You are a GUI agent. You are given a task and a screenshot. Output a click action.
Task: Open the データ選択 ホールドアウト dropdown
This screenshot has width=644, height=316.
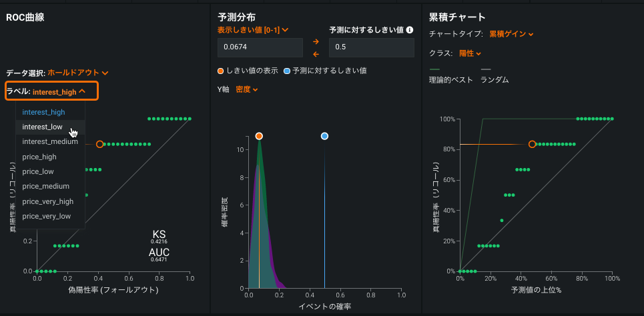(x=78, y=73)
